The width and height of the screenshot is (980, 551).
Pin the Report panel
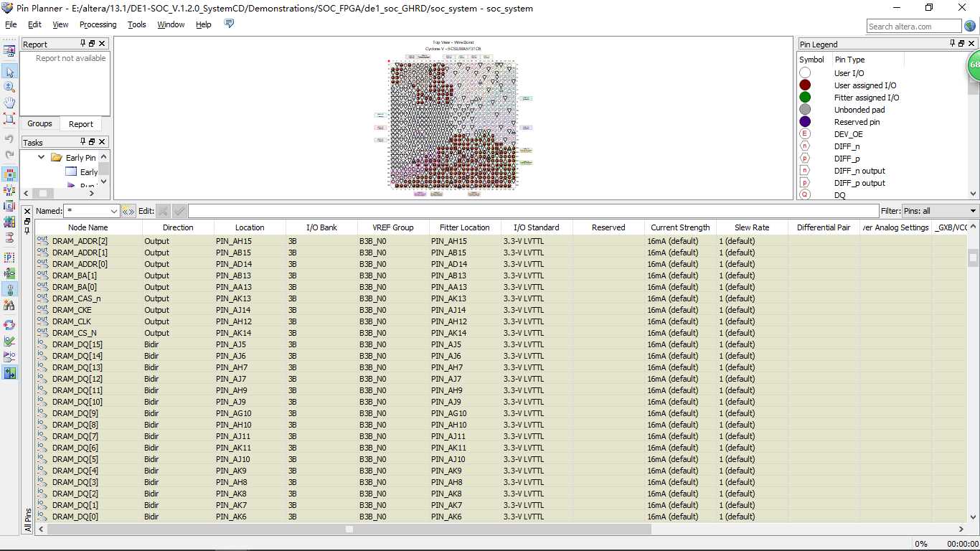pos(83,44)
